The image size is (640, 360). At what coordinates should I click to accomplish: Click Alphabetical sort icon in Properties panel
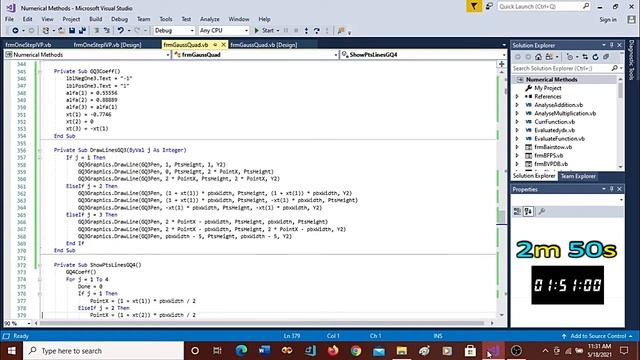coord(529,211)
